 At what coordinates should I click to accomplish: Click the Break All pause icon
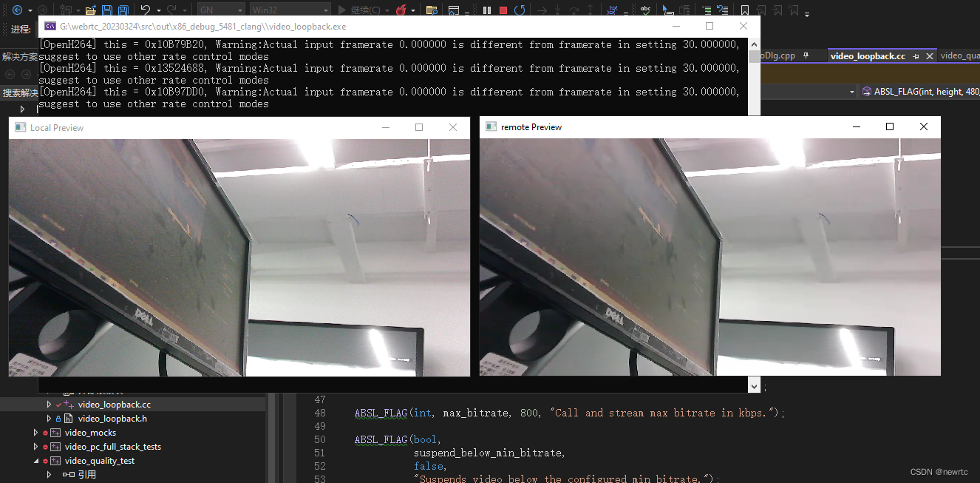[486, 9]
